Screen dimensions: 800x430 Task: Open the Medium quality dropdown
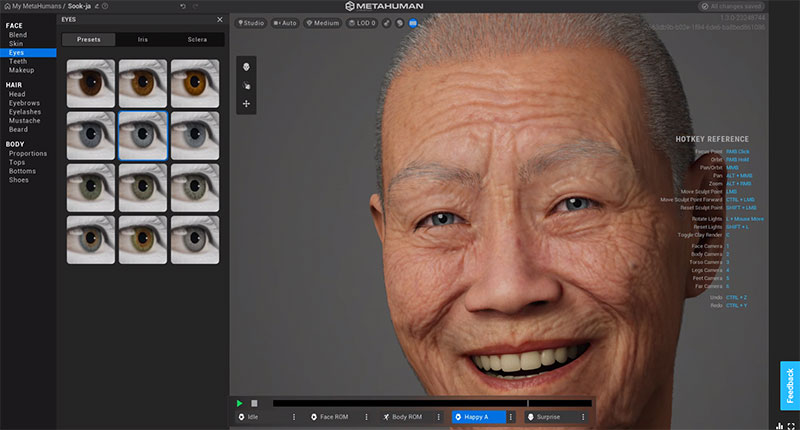tap(322, 23)
